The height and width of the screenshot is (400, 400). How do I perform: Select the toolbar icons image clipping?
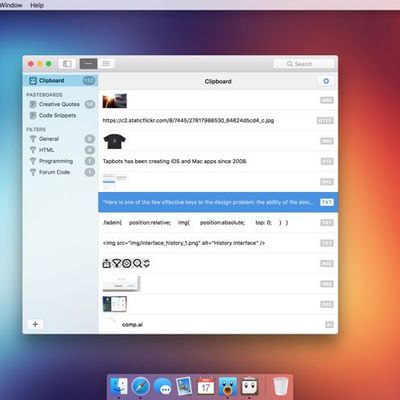pyautogui.click(x=218, y=264)
